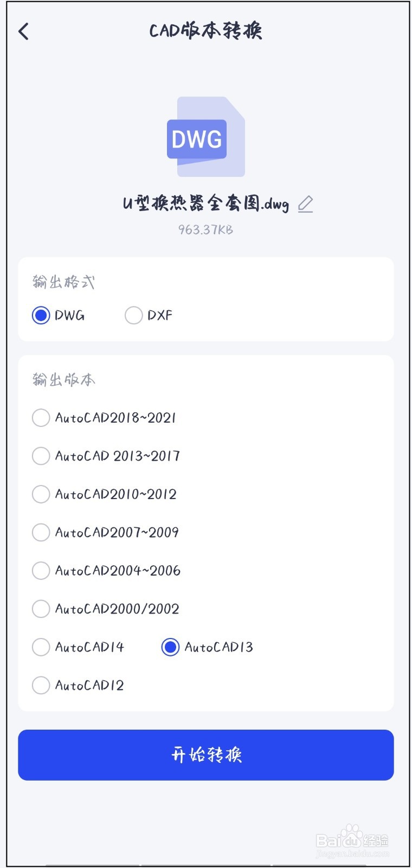Select the AutoCAD14 version
The image size is (412, 868).
pyautogui.click(x=41, y=647)
